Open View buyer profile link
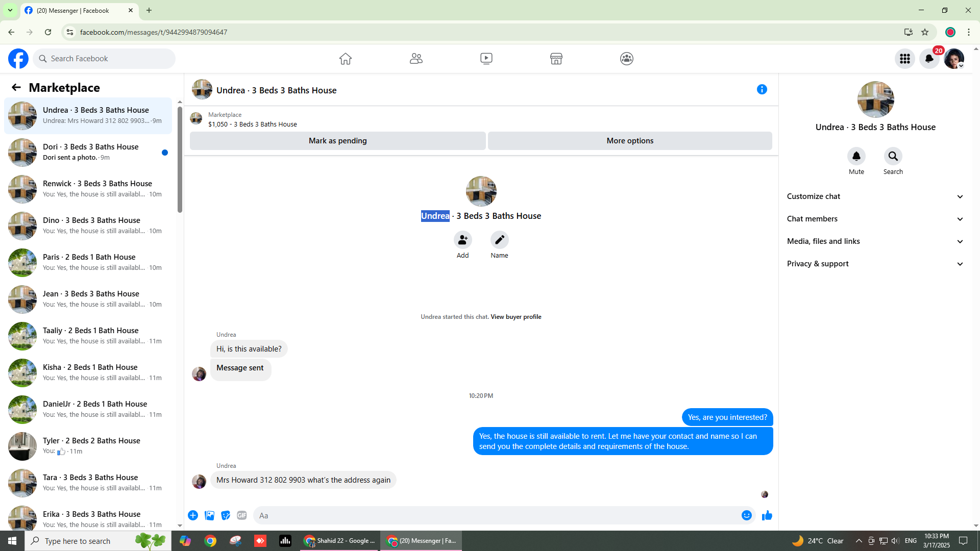The height and width of the screenshot is (551, 980). tap(516, 317)
